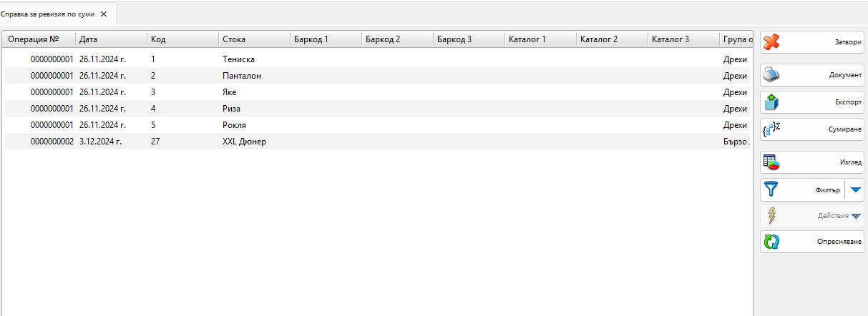Click the Филтър funnel icon
Image resolution: width=868 pixels, height=316 pixels.
[771, 189]
